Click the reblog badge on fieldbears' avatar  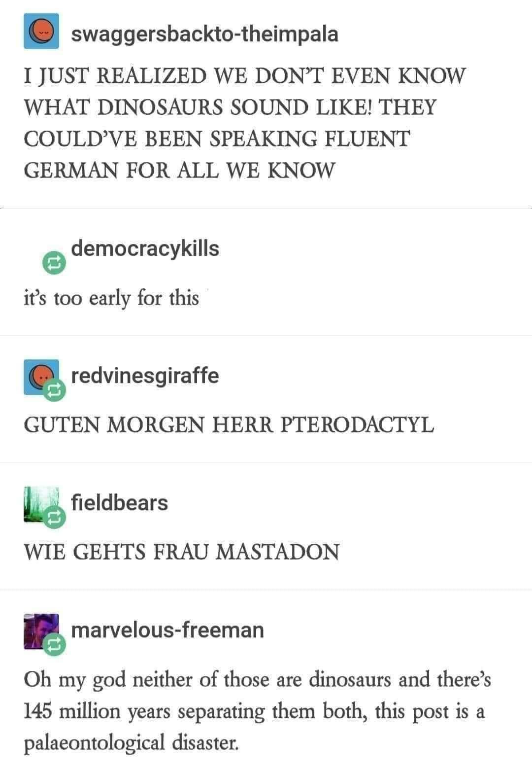pos(54,518)
